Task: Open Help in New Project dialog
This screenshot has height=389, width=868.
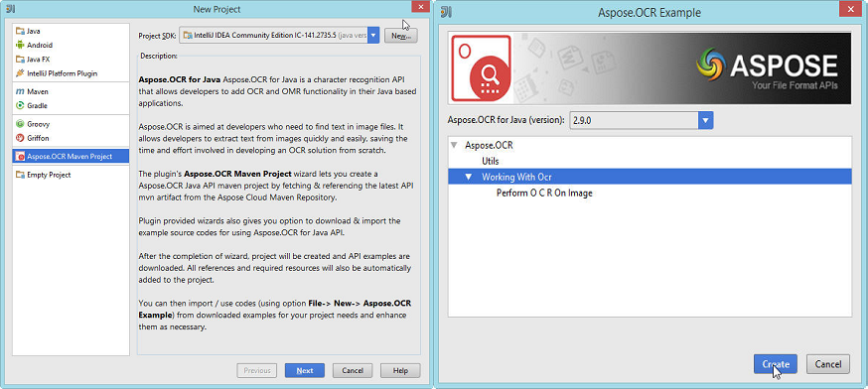Action: pos(401,371)
